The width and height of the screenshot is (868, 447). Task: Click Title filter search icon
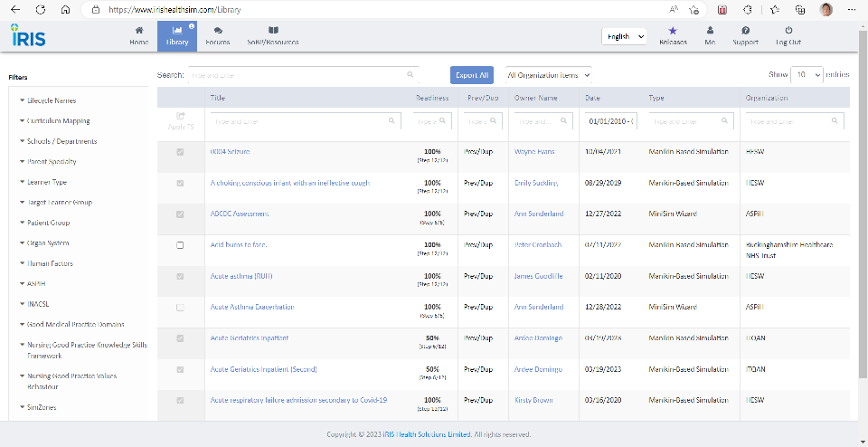392,120
